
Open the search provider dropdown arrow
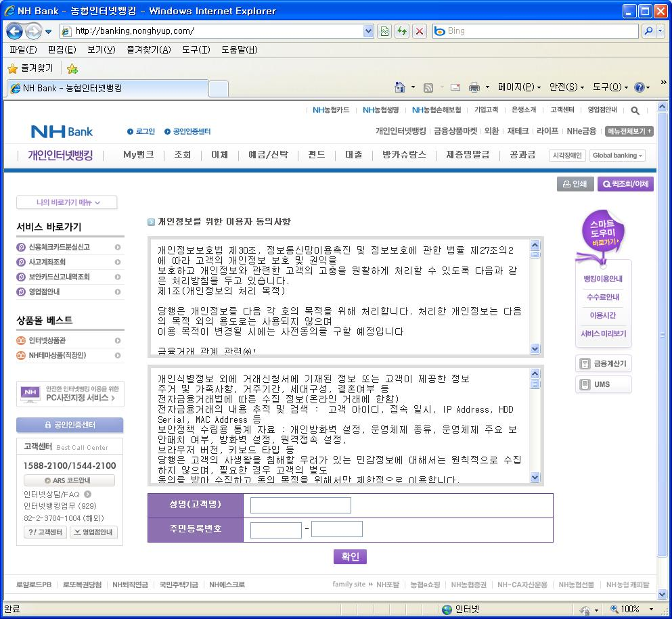pos(660,31)
